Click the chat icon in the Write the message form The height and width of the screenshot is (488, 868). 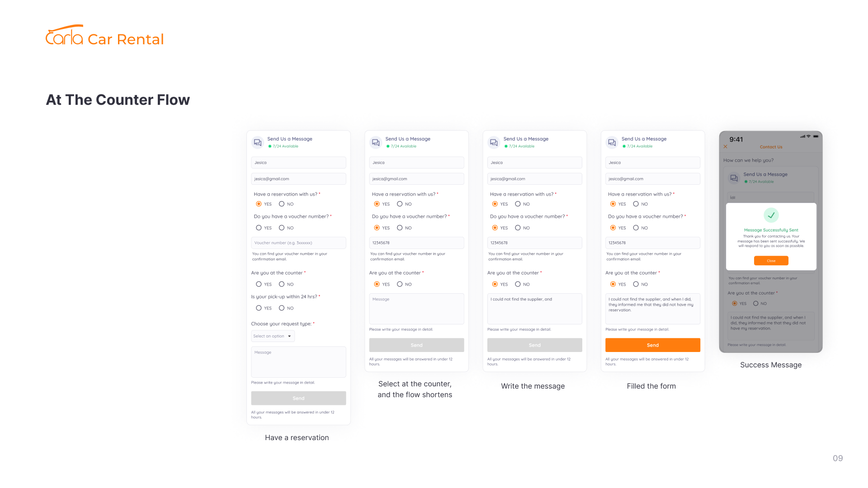pyautogui.click(x=494, y=143)
